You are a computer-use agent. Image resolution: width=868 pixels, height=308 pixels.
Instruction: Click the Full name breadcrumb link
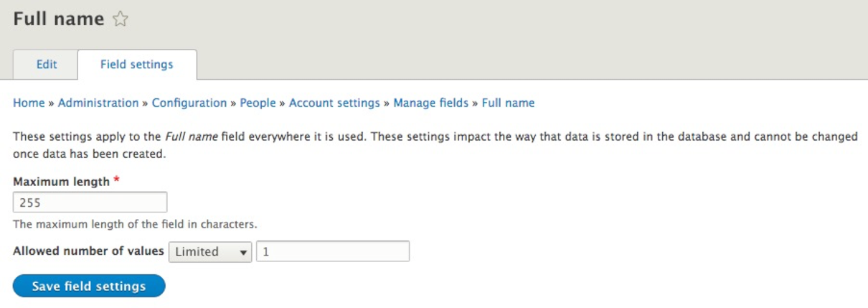[508, 103]
